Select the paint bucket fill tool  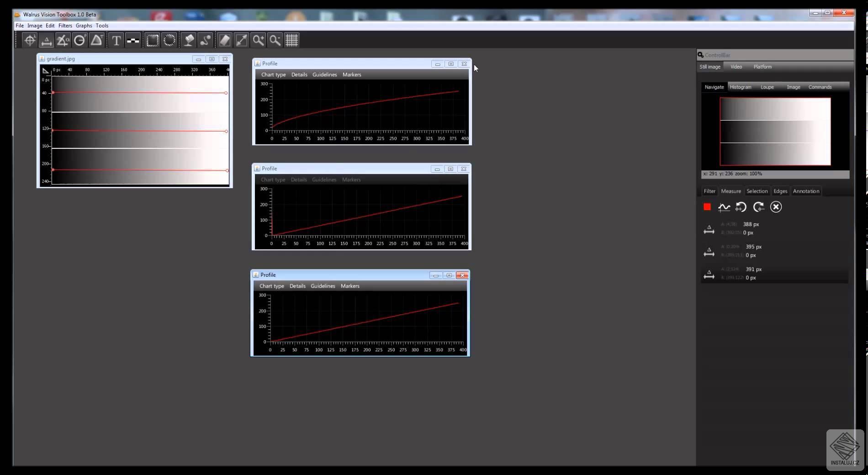188,40
